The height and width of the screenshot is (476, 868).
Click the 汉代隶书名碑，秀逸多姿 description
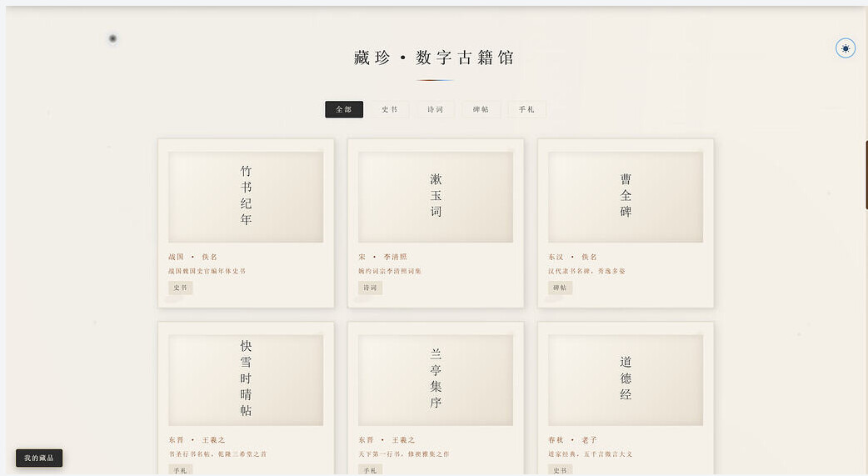point(586,271)
